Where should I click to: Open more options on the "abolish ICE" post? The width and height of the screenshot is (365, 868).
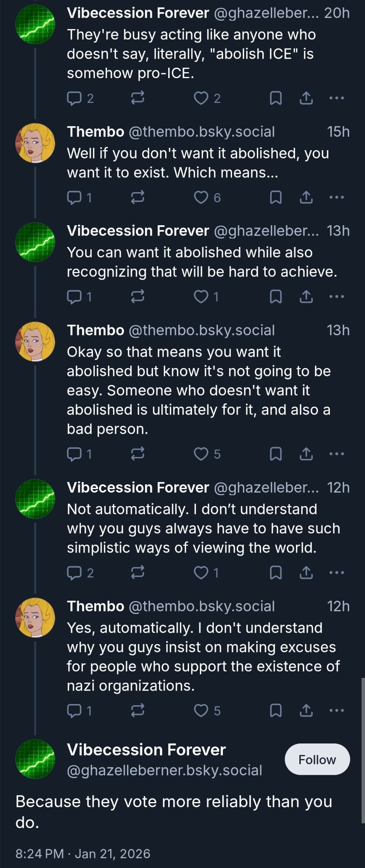337,99
